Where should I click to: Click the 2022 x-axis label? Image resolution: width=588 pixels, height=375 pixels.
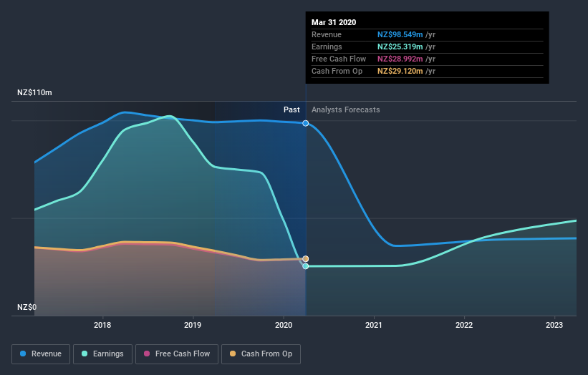click(x=464, y=325)
